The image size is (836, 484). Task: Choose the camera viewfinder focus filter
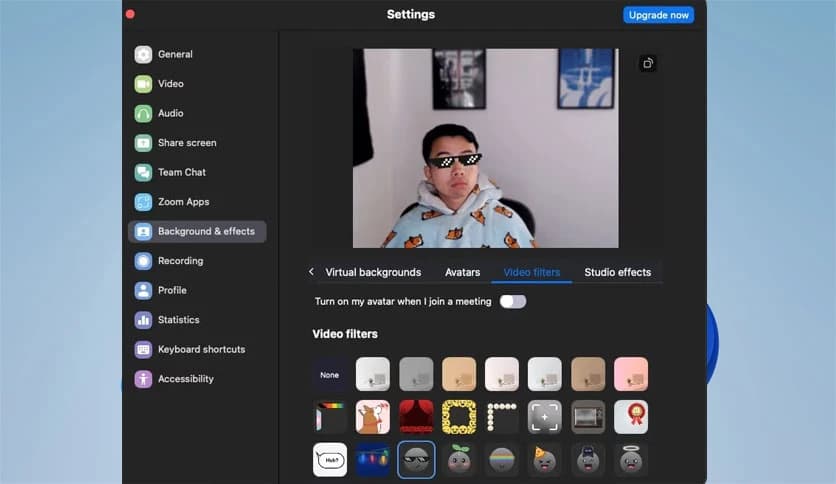pos(544,417)
